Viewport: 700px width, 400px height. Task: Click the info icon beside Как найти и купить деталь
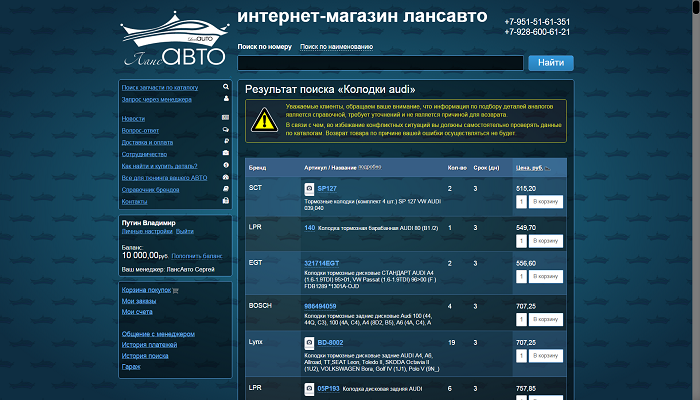click(x=226, y=165)
